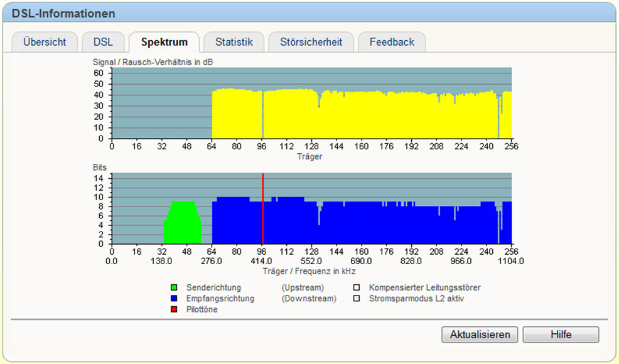Click the 'Träger / Frequenz in kHz' axis label
Screen dimensions: 619x364
click(x=309, y=271)
